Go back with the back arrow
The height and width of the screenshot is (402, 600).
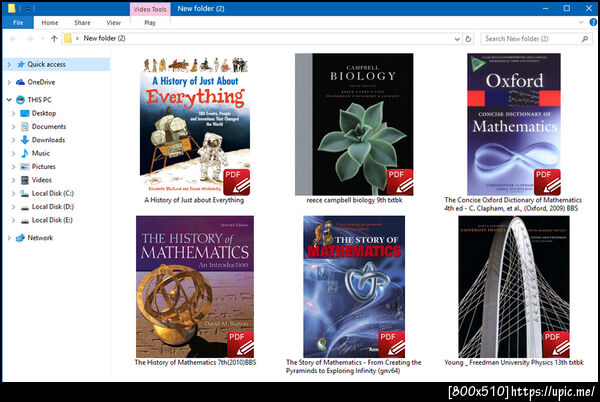[13, 39]
